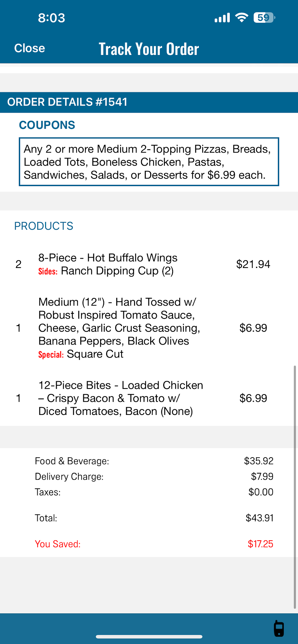Select the 12-Piece Loaded Chicken Bites item
The width and height of the screenshot is (298, 644).
121,398
